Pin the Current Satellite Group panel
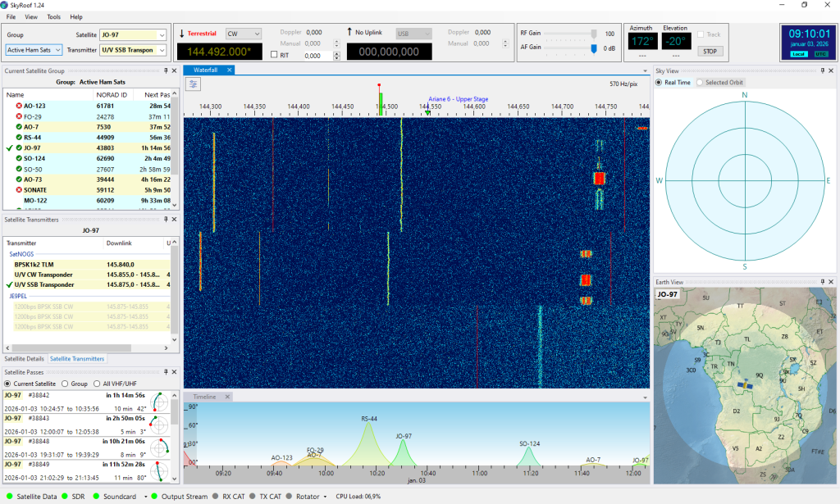 [166, 70]
